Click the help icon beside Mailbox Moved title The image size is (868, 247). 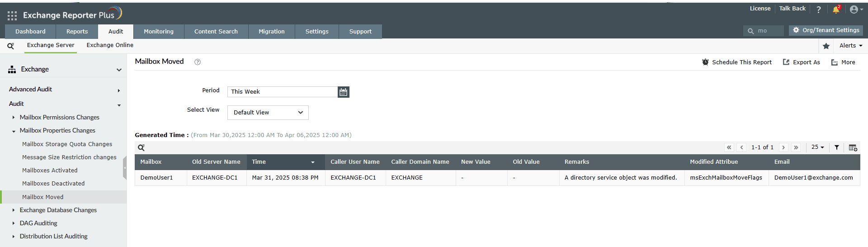[x=198, y=62]
